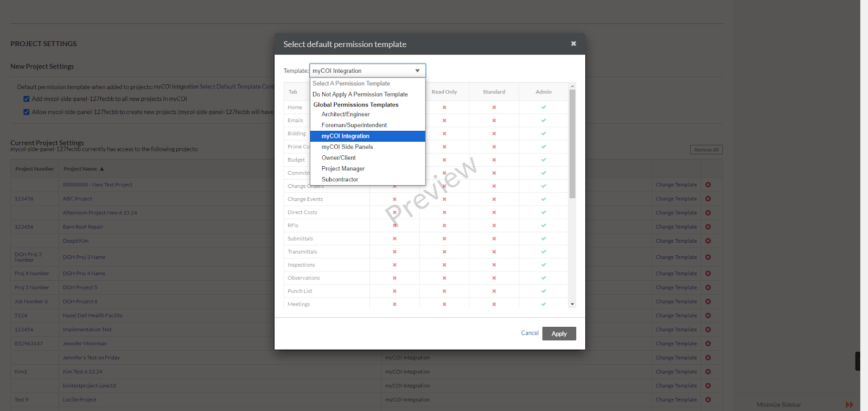
Task: Click Standard red X in RFIs row
Action: pos(494,225)
